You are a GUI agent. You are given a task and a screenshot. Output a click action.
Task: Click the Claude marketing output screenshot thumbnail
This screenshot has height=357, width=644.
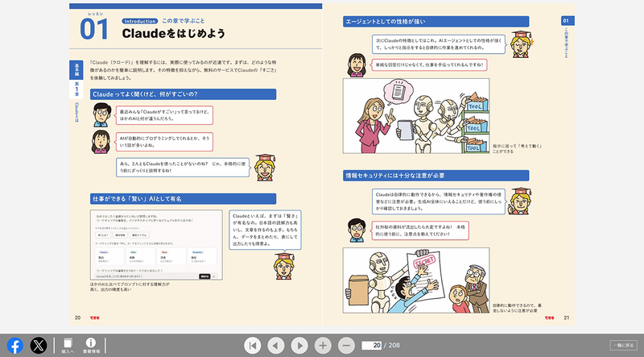(156, 245)
